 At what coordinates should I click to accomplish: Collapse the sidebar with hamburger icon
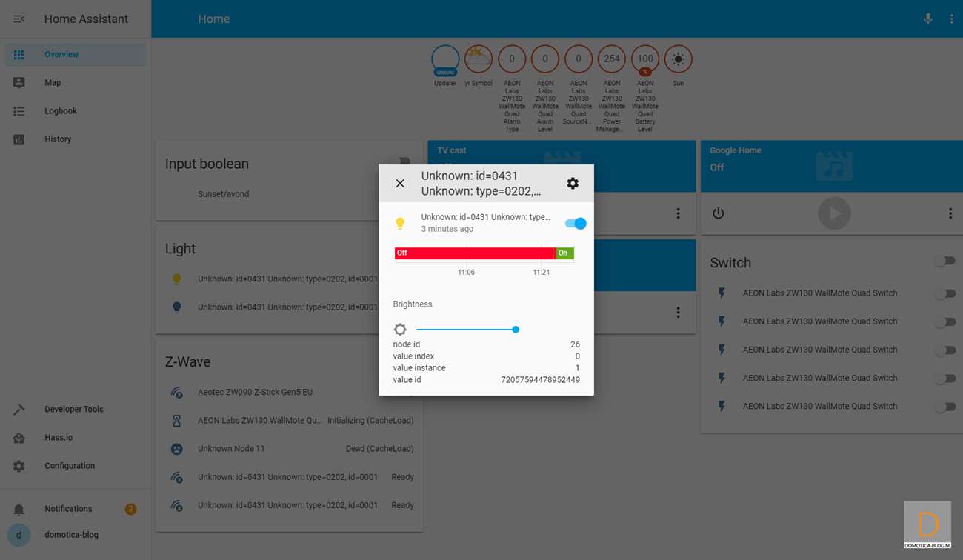pos(19,19)
